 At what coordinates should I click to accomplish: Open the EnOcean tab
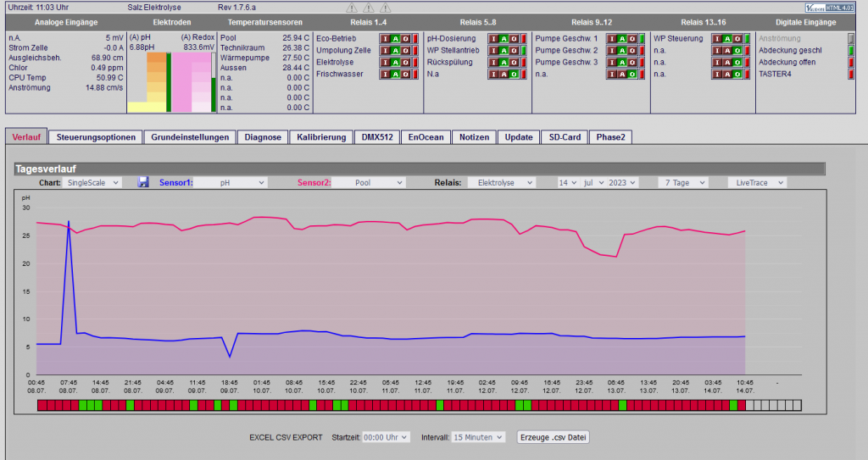[x=426, y=137]
